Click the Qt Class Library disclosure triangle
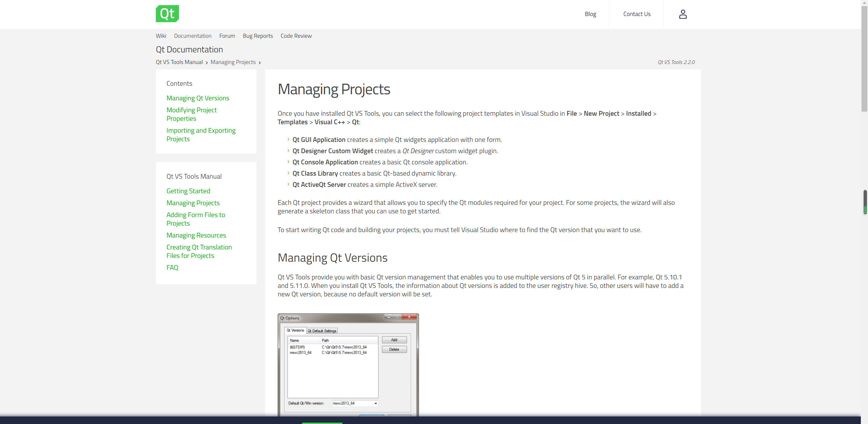This screenshot has width=868, height=424. (289, 173)
